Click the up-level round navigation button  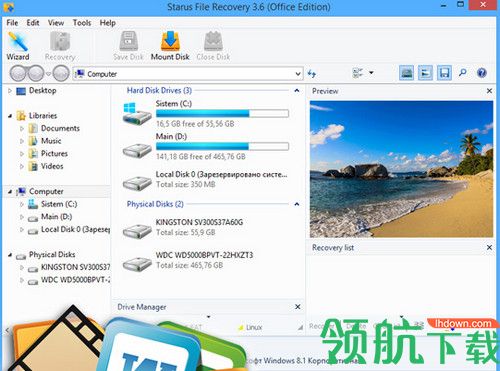pos(61,73)
